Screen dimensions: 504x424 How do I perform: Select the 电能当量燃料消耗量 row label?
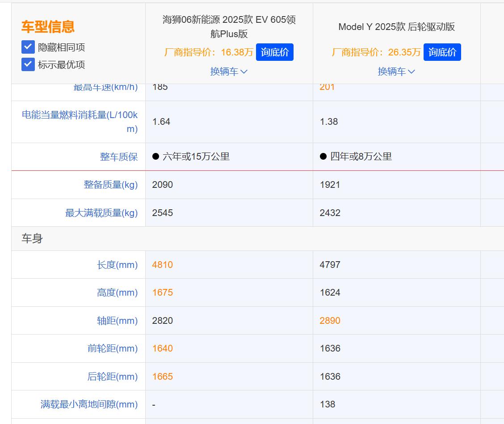click(x=80, y=122)
